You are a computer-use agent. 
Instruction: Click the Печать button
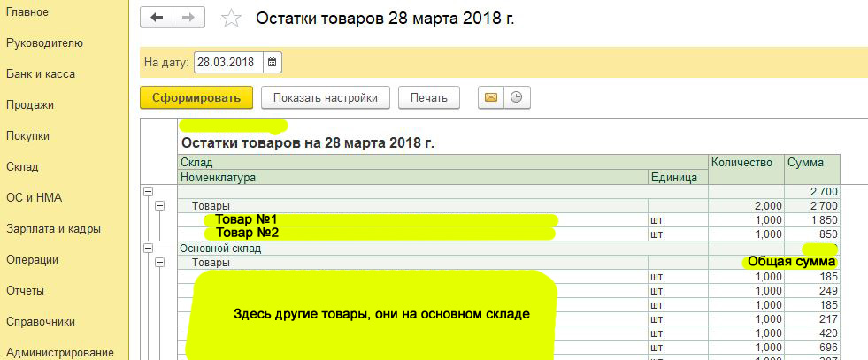[x=429, y=98]
